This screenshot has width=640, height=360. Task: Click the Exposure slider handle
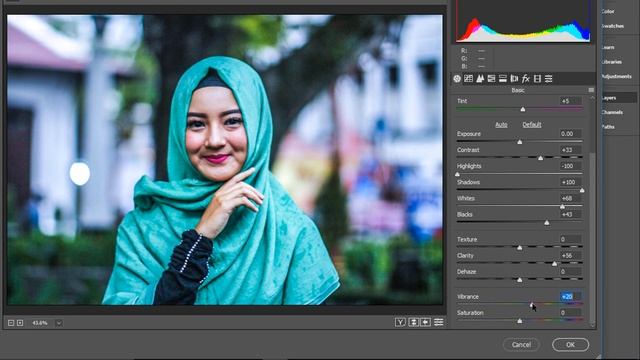coord(520,142)
